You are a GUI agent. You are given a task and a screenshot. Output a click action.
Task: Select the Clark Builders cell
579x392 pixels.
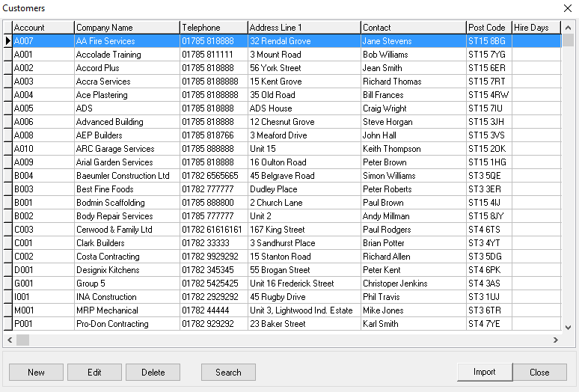tap(127, 243)
